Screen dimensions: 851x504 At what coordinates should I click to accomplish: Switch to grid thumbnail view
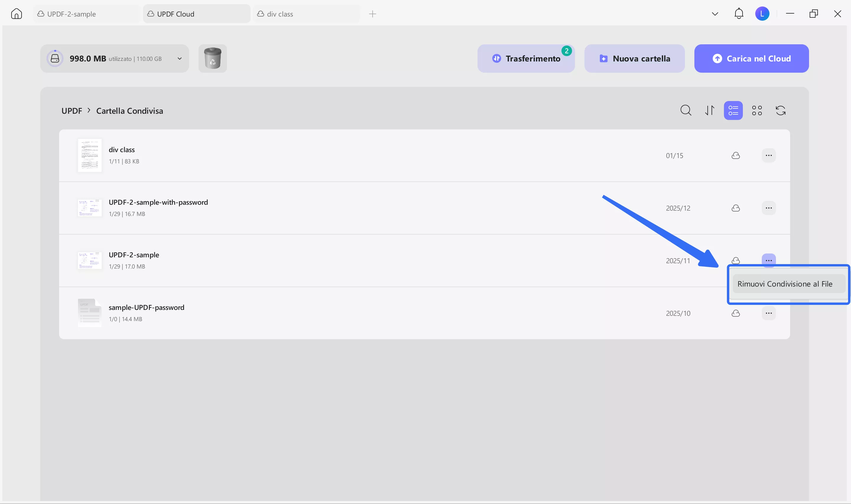[757, 110]
